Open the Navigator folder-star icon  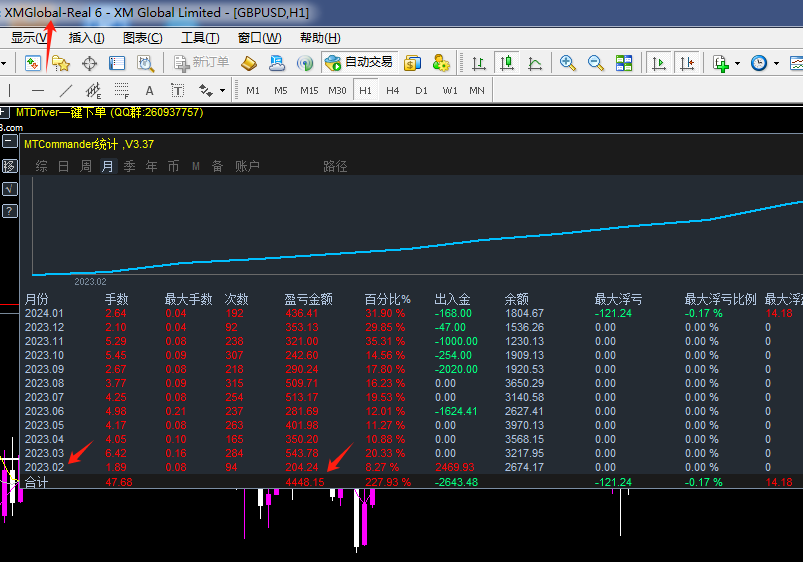tap(60, 63)
